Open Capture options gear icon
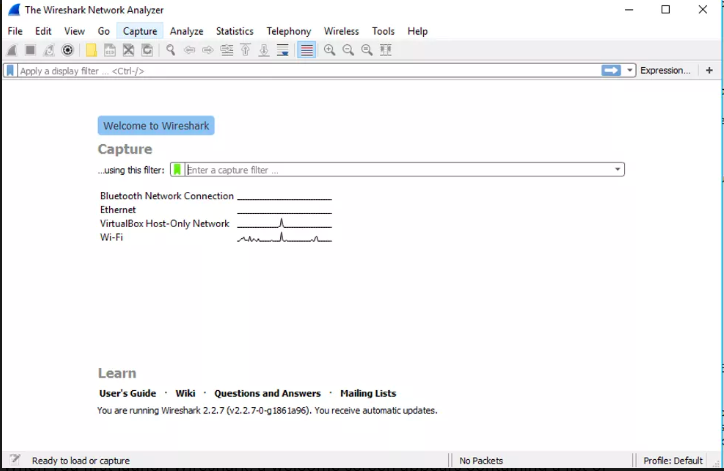Viewport: 724px width, 471px height. [x=67, y=50]
